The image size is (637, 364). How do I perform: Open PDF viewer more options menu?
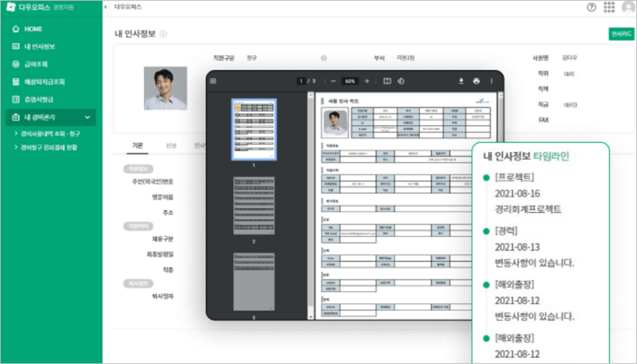pos(492,81)
